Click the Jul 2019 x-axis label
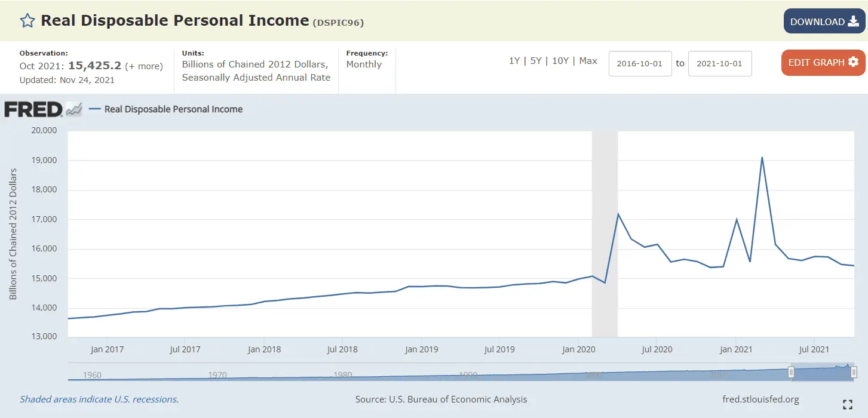This screenshot has width=868, height=418. 499,349
